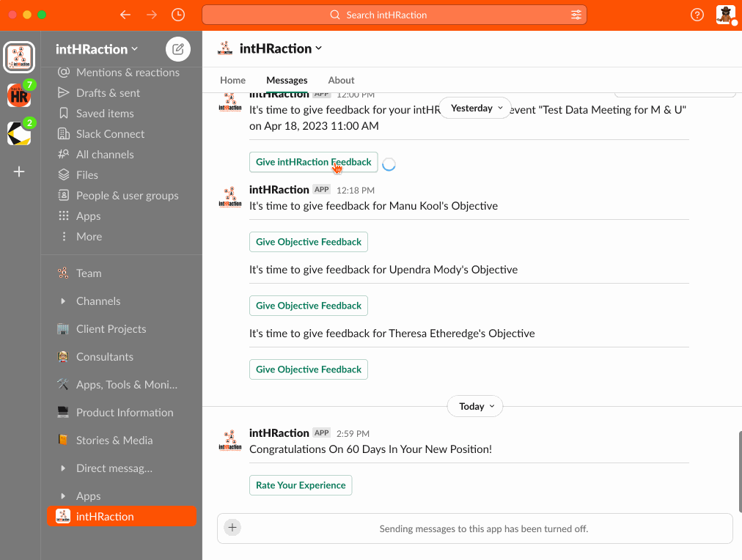Go back in history with left arrow
Image resolution: width=742 pixels, height=560 pixels.
pyautogui.click(x=125, y=15)
